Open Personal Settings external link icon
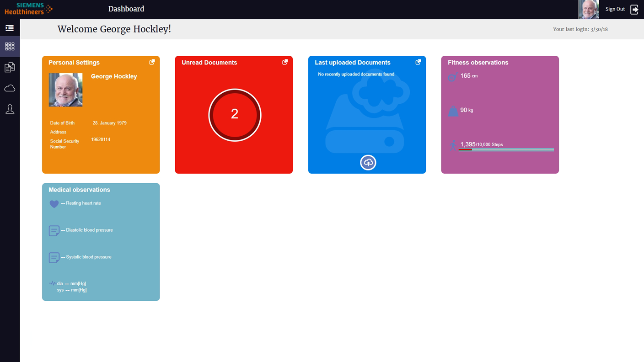The width and height of the screenshot is (644, 362). click(x=152, y=62)
